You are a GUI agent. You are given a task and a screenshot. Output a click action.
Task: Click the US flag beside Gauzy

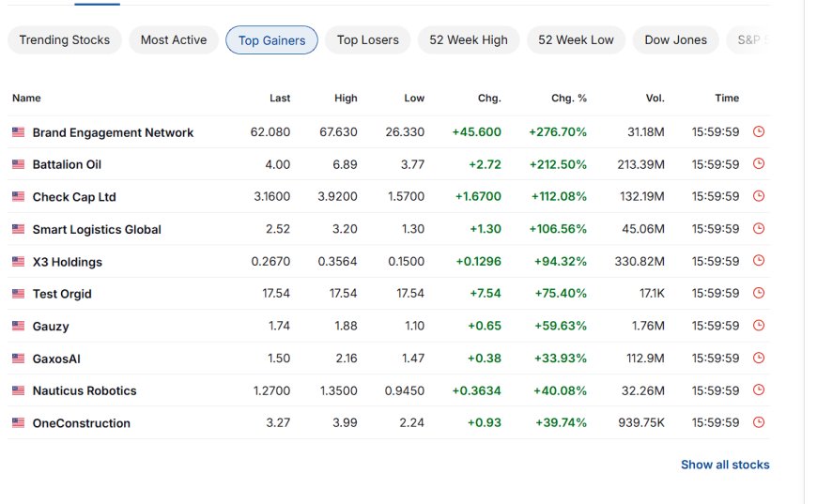coord(18,326)
